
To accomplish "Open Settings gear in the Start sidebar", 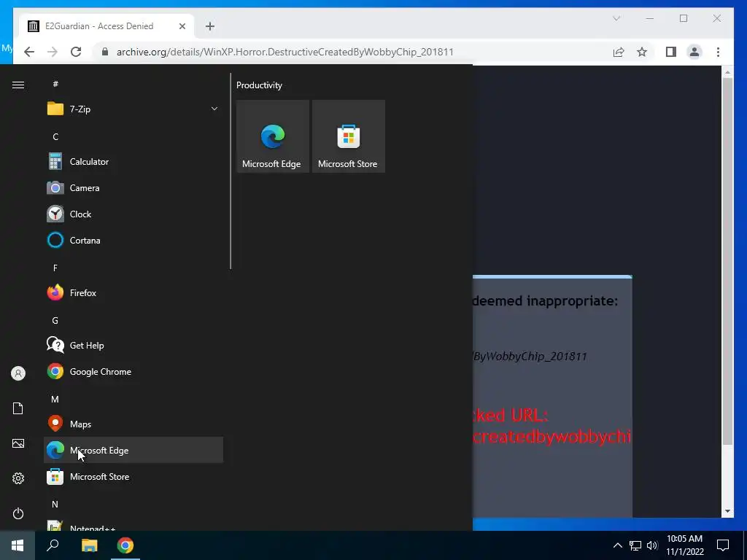I will click(x=18, y=478).
